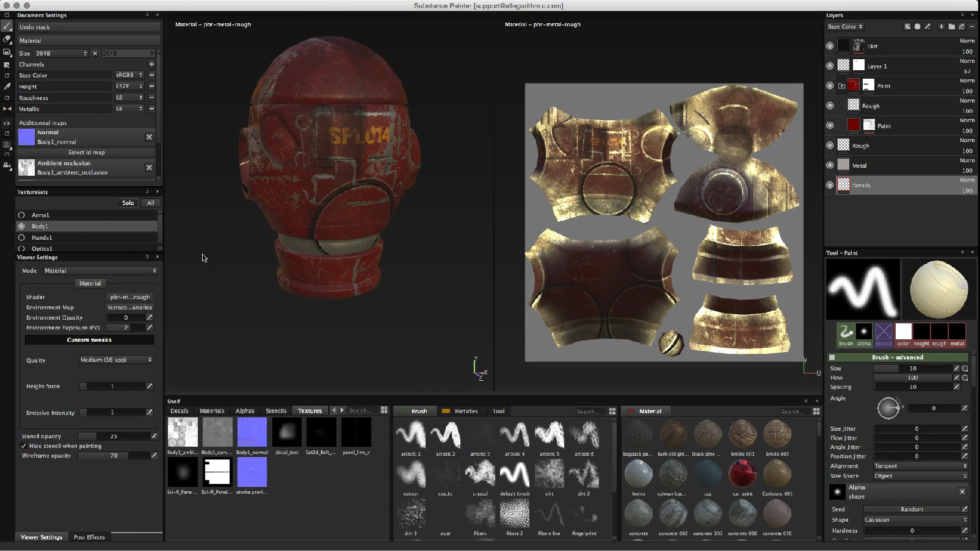Select the Eraser tool in left toolbar
Image resolution: width=980 pixels, height=551 pixels.
pyautogui.click(x=7, y=39)
